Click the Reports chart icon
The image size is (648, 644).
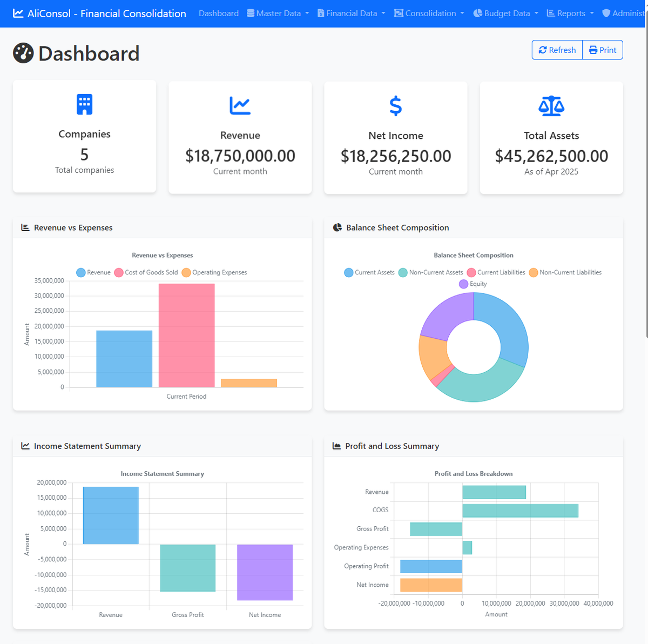pyautogui.click(x=551, y=13)
